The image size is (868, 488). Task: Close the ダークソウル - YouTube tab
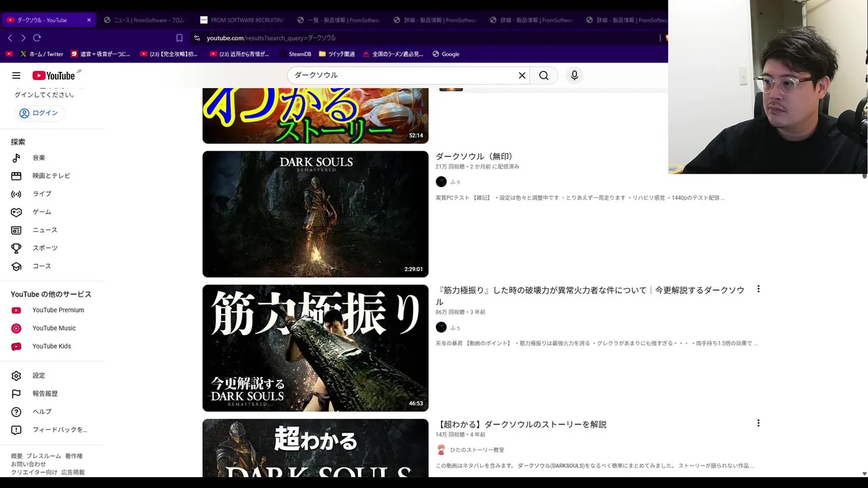89,20
